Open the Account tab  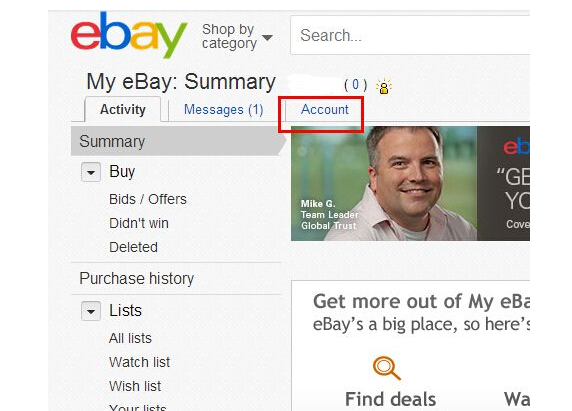point(325,109)
